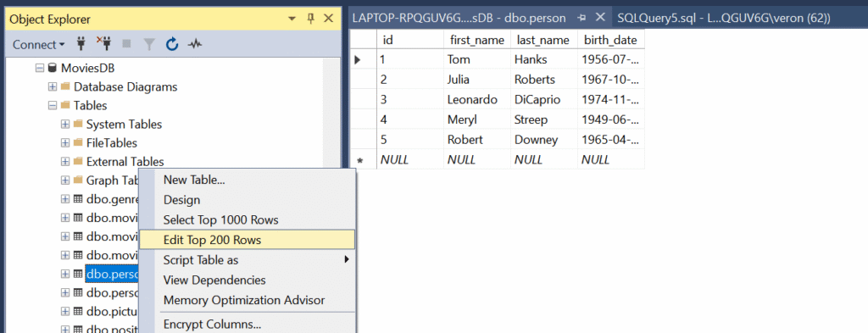
Task: Expand the dbo.picture table node
Action: [x=64, y=311]
